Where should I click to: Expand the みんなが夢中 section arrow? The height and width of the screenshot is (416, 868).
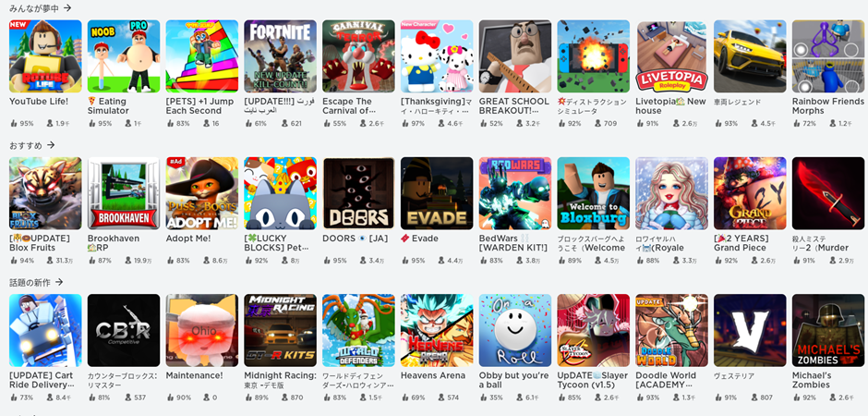point(67,7)
